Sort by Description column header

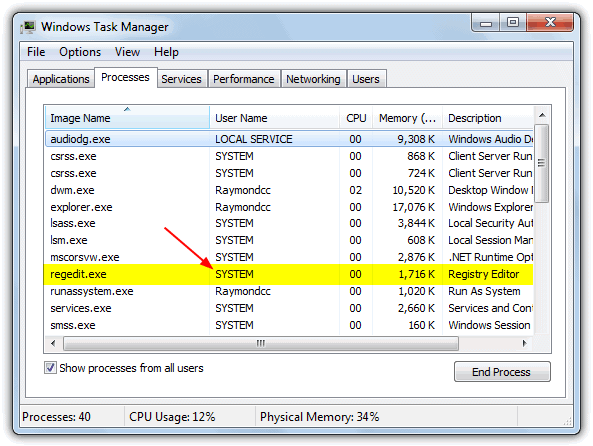coord(488,118)
